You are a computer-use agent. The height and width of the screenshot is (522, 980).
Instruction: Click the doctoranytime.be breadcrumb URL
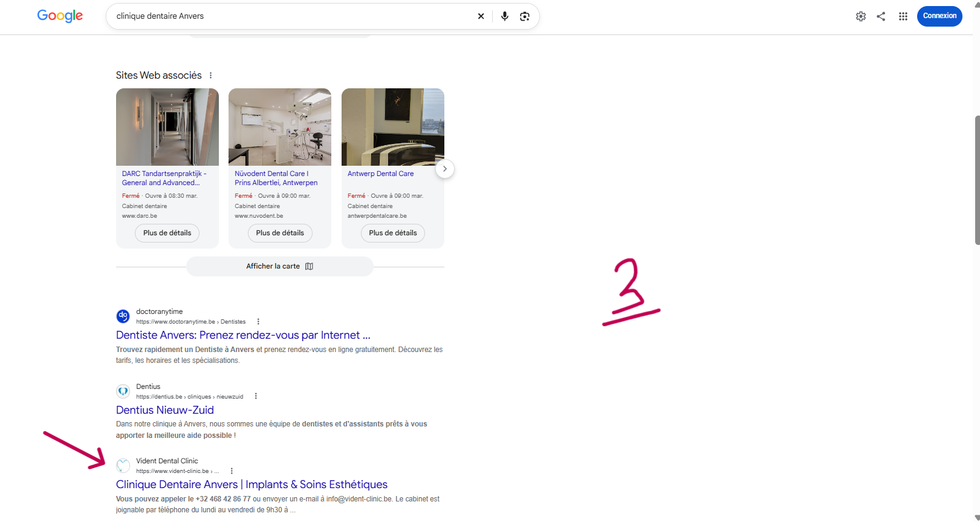pos(190,322)
